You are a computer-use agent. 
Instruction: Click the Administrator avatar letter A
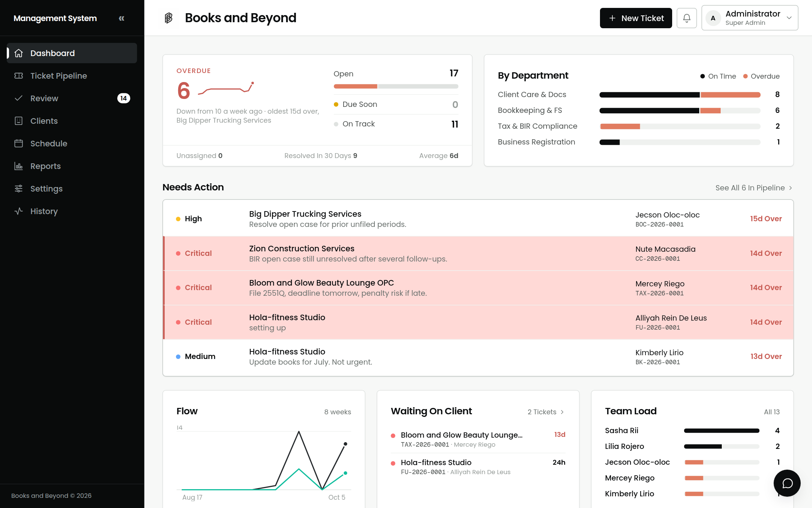point(713,18)
